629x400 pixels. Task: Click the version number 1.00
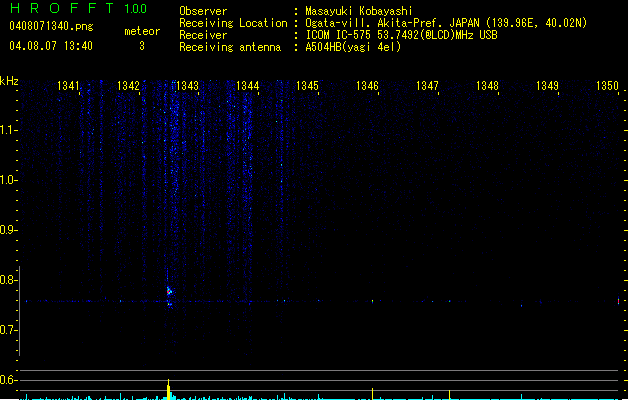pos(136,9)
